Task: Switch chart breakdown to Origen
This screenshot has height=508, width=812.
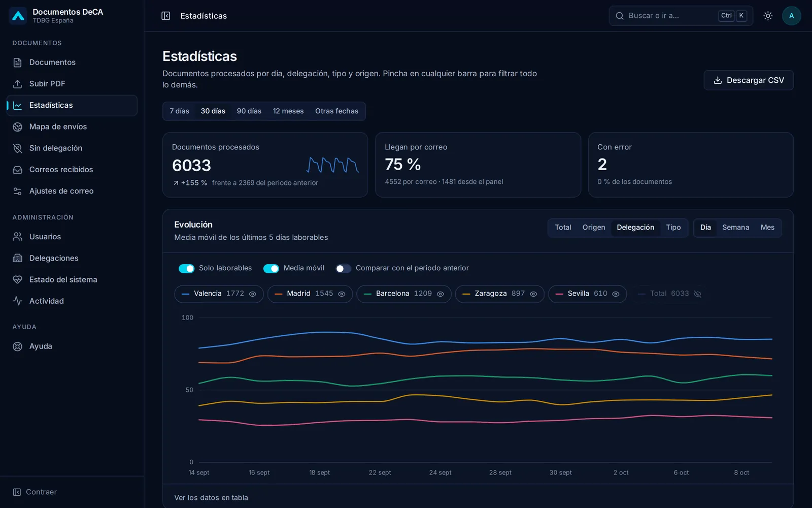Action: [594, 228]
